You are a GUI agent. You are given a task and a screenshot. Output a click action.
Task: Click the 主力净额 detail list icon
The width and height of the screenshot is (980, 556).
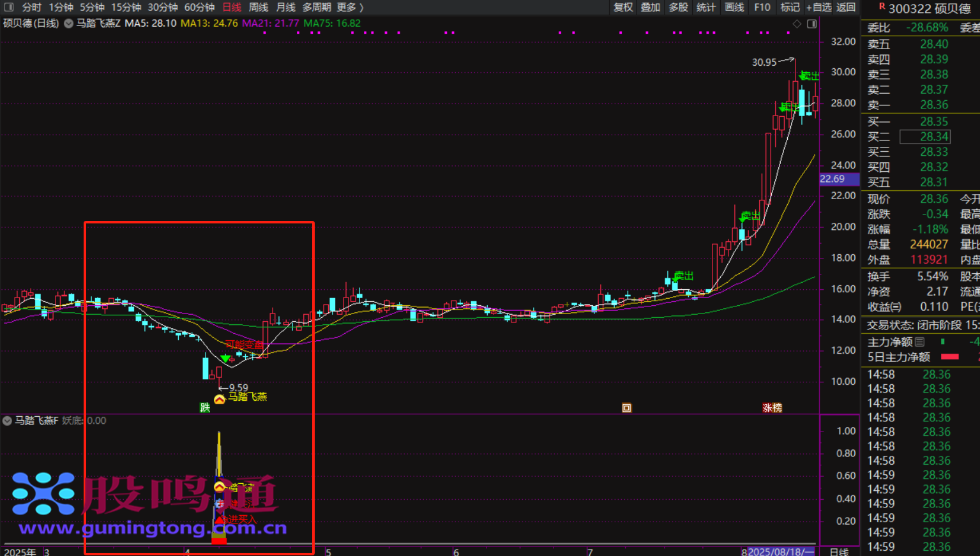click(x=920, y=342)
